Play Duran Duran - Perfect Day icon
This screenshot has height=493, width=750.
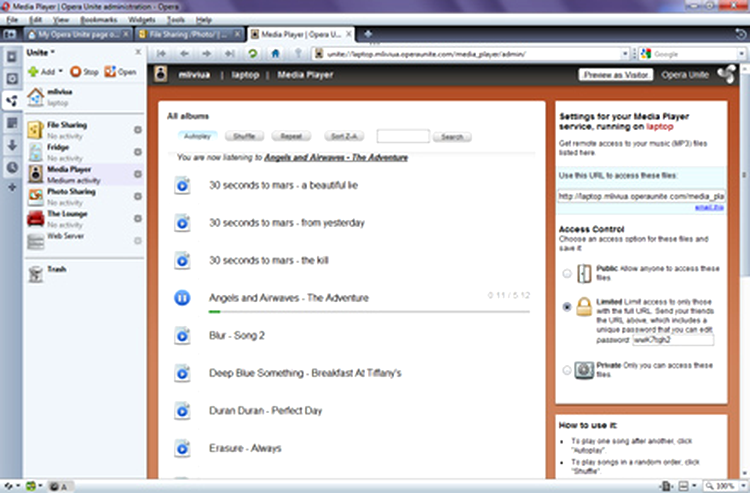182,411
